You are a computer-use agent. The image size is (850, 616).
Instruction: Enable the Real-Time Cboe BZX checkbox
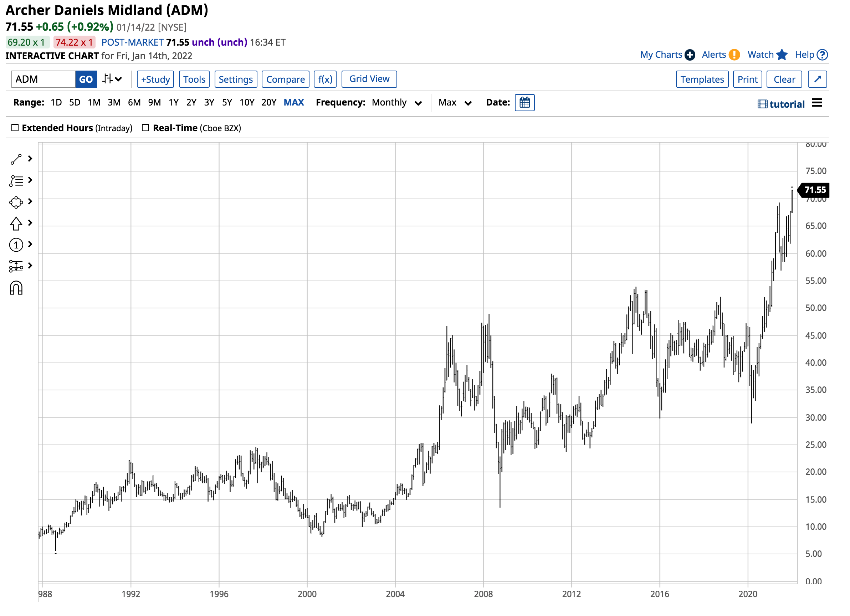pyautogui.click(x=146, y=128)
